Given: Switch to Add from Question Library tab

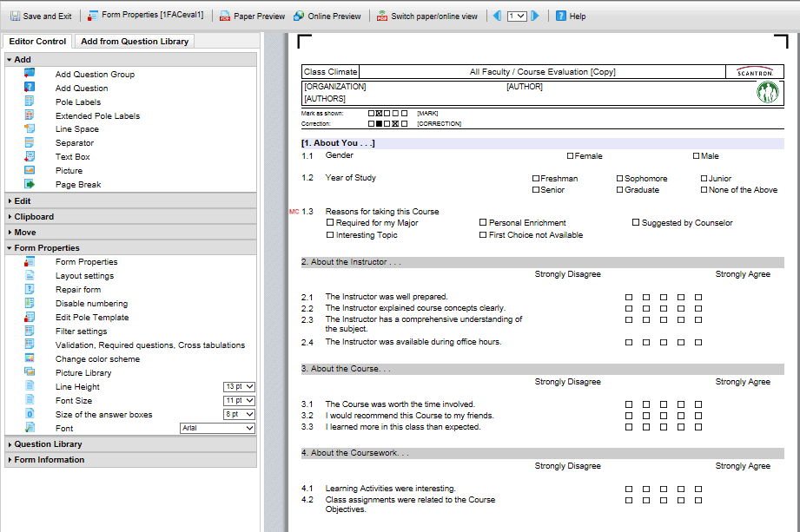Looking at the screenshot, I should click(x=135, y=42).
